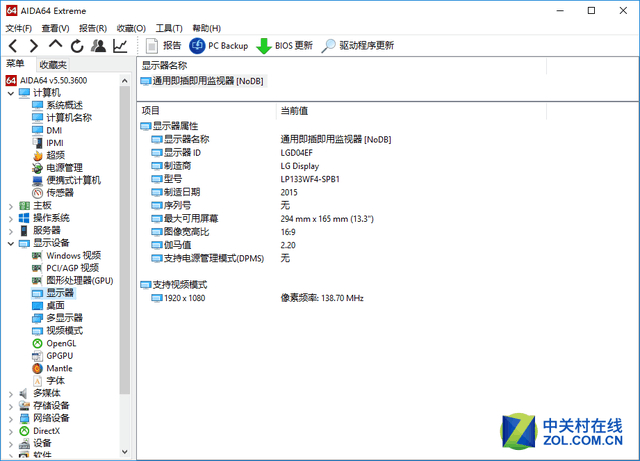Expand the DirectX tree node
This screenshot has height=461, width=640.
[11, 432]
